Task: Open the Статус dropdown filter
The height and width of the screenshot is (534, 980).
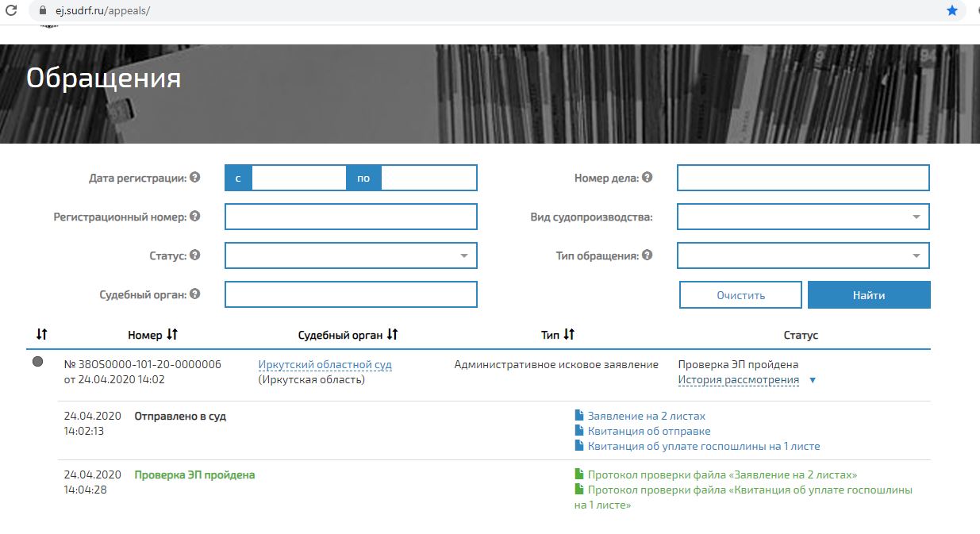Action: (351, 255)
